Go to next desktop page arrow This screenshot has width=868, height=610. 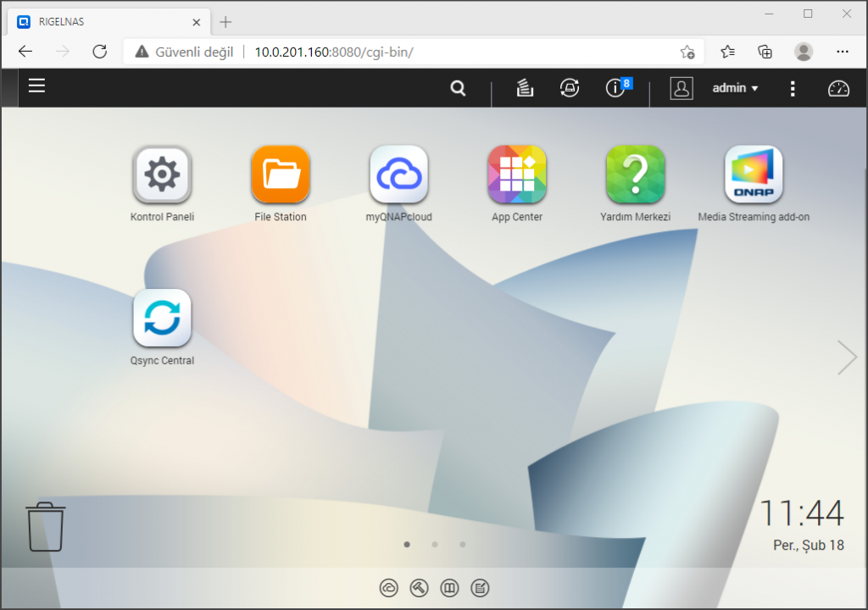tap(847, 358)
